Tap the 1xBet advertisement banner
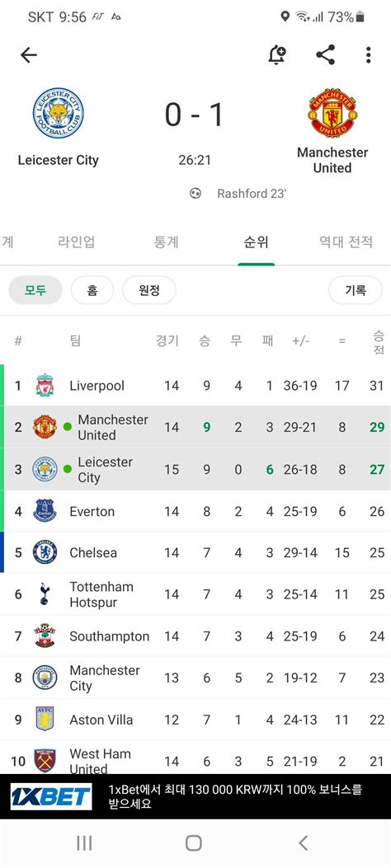391x868 pixels. coord(195,796)
